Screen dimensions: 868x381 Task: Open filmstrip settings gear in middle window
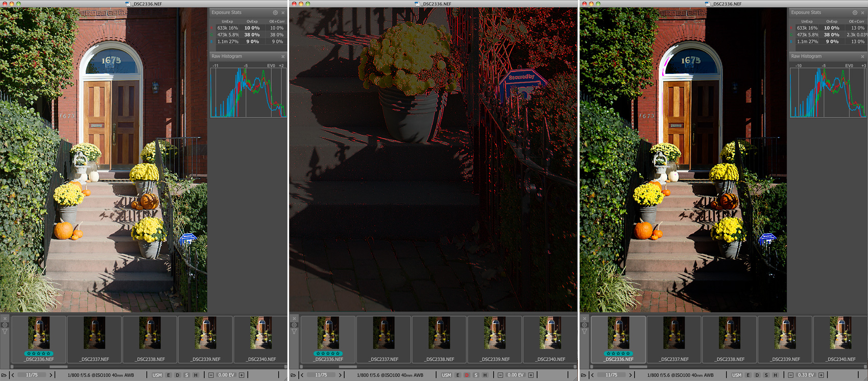click(x=294, y=325)
